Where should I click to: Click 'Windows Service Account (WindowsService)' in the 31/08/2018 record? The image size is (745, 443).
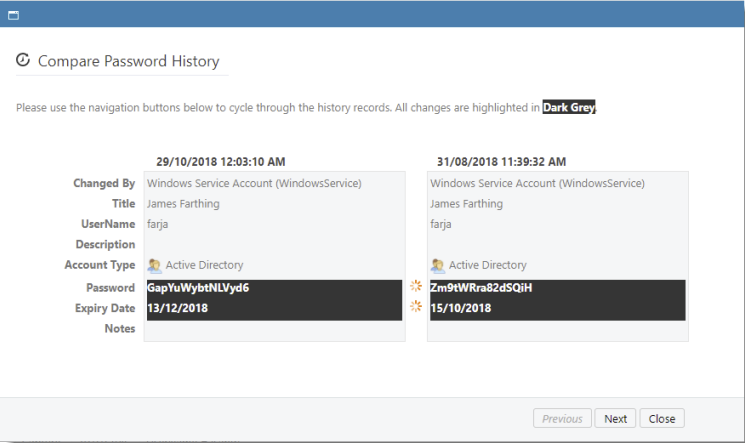tap(537, 183)
